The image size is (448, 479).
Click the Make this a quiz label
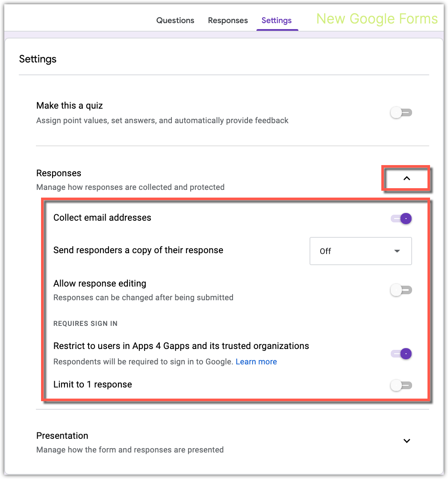[x=69, y=105]
